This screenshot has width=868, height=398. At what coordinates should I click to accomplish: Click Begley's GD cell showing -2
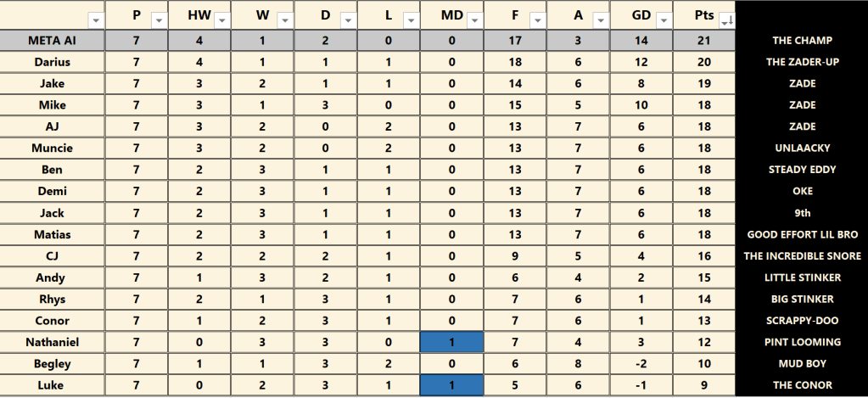[641, 364]
